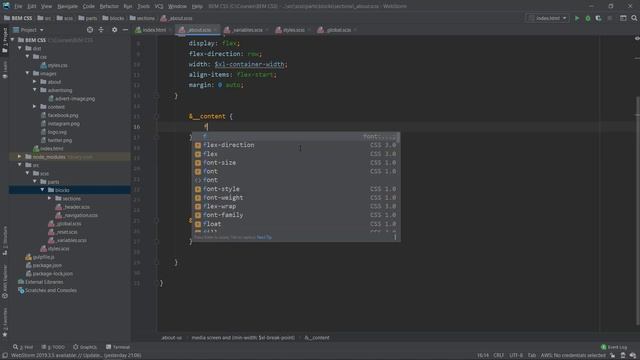Pick font-weight in autocomplete popup
This screenshot has height=360, width=640.
296,198
